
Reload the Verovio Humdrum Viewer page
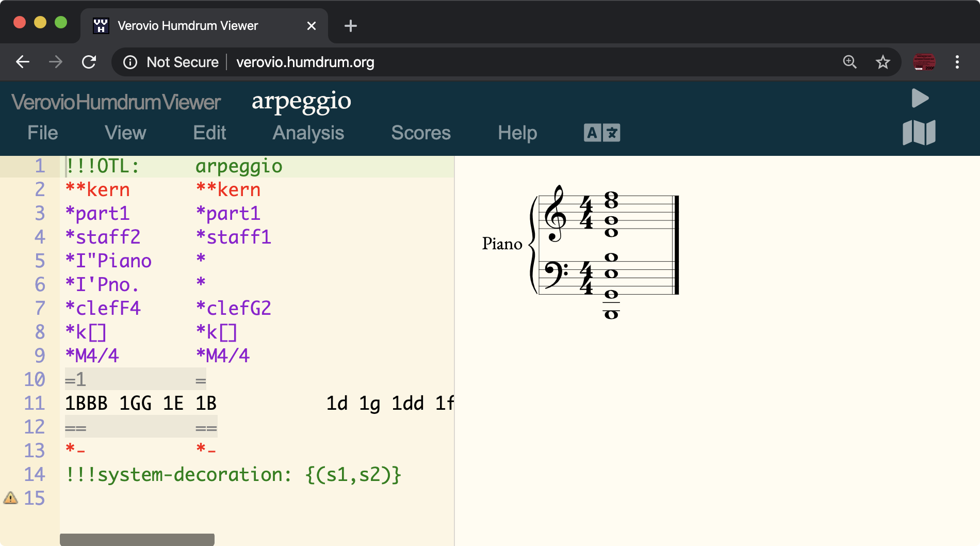point(89,62)
